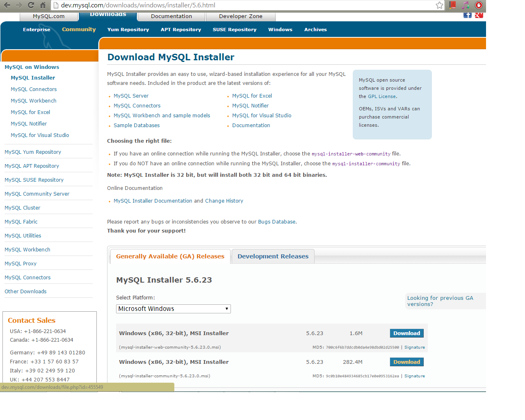The height and width of the screenshot is (420, 525).
Task: Switch to MySQL.com tab
Action: pos(49,16)
